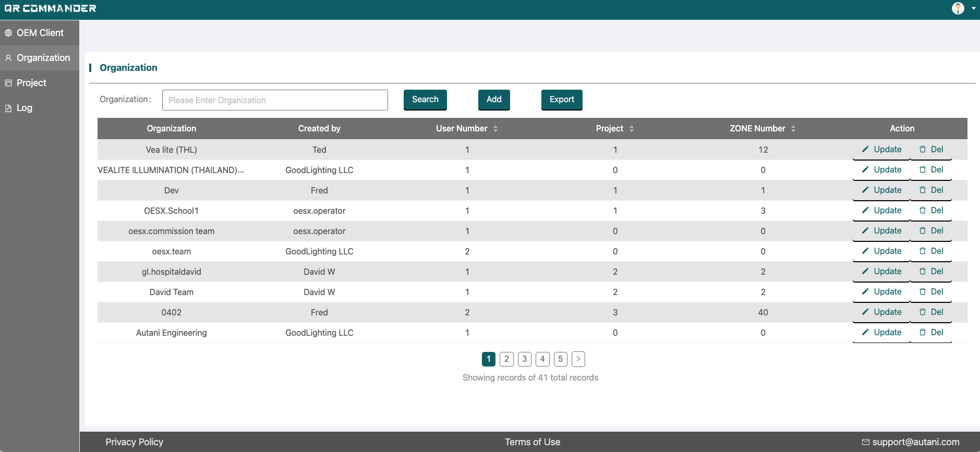Update the gl.hospitaldavid organization
The image size is (980, 452).
click(881, 272)
